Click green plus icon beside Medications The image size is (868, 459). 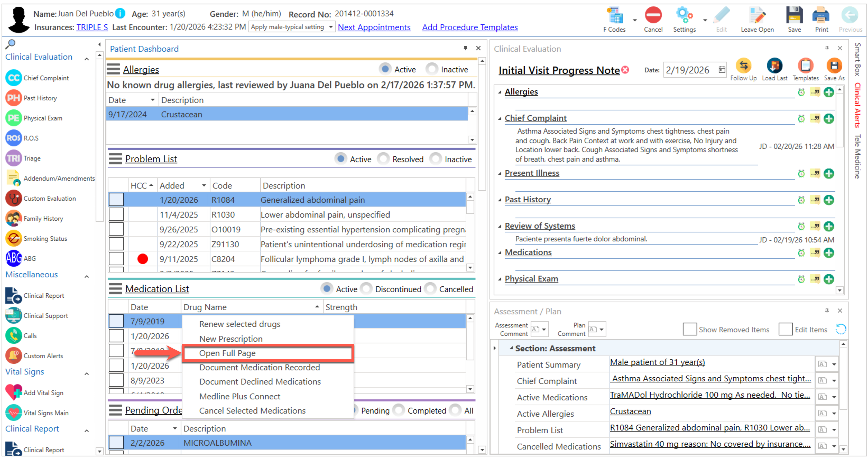828,253
